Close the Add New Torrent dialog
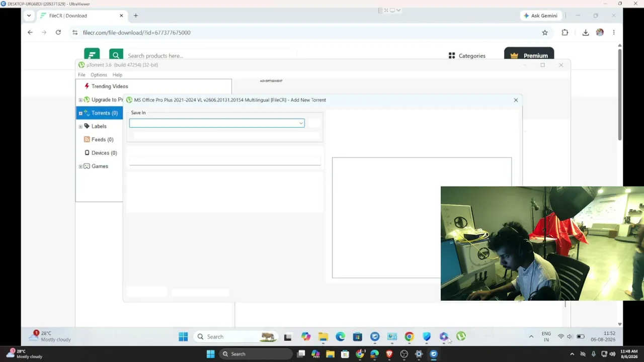 516,100
